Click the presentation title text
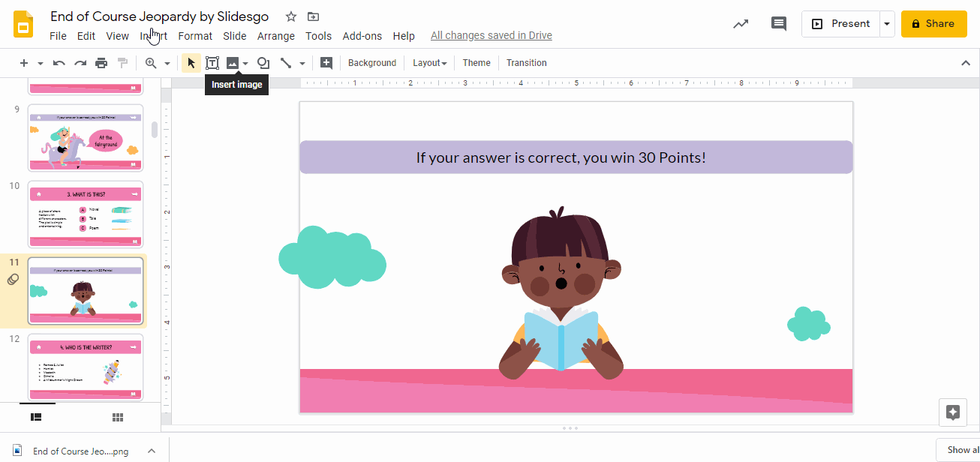This screenshot has width=980, height=462. click(159, 16)
